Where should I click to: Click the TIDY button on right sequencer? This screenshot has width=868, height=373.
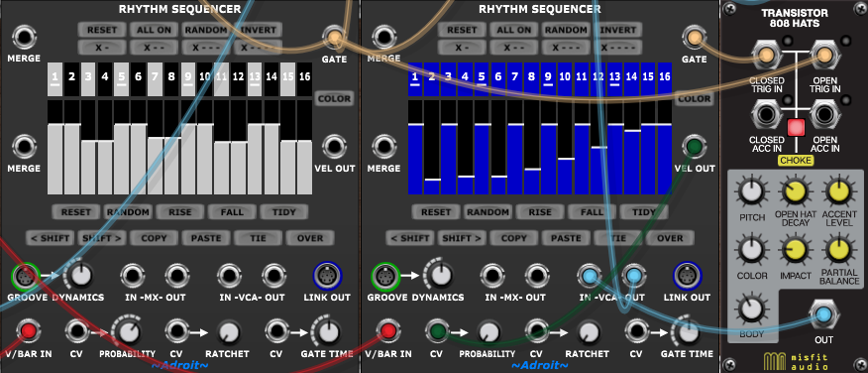tap(643, 211)
